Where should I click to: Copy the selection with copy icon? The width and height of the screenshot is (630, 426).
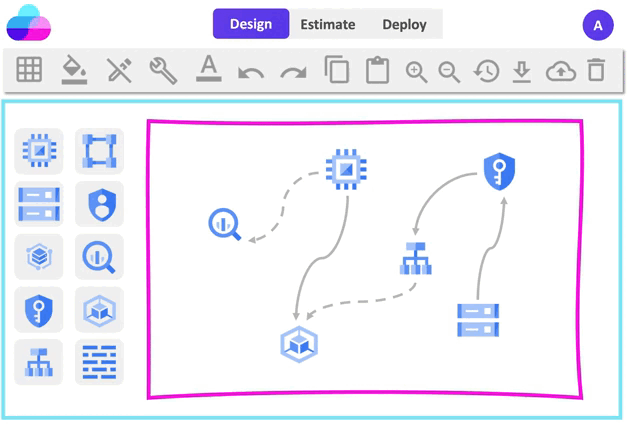click(337, 69)
